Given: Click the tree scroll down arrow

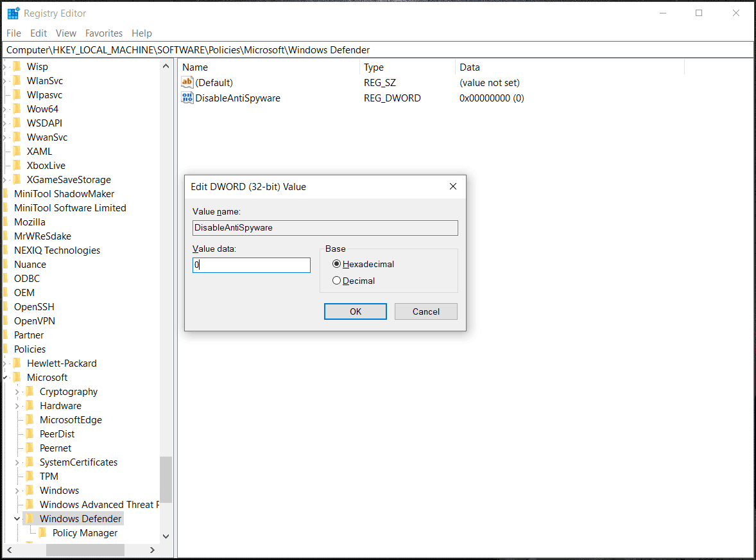Looking at the screenshot, I should click(166, 536).
